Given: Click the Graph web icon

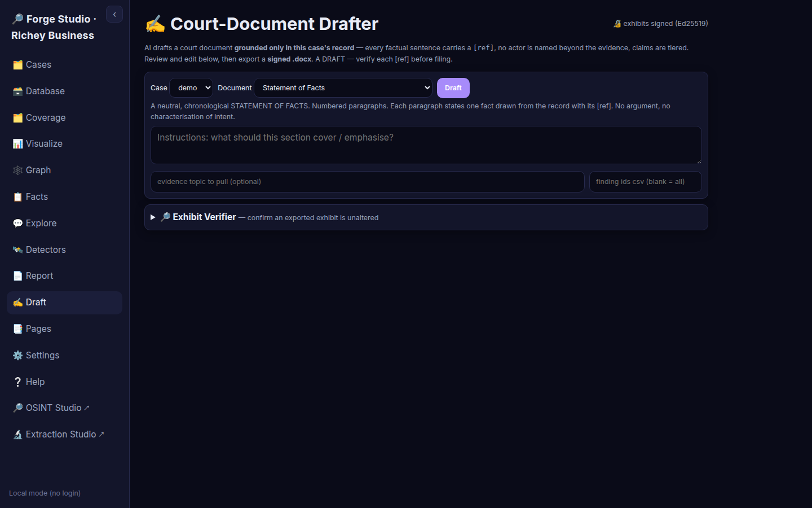Looking at the screenshot, I should 17,170.
